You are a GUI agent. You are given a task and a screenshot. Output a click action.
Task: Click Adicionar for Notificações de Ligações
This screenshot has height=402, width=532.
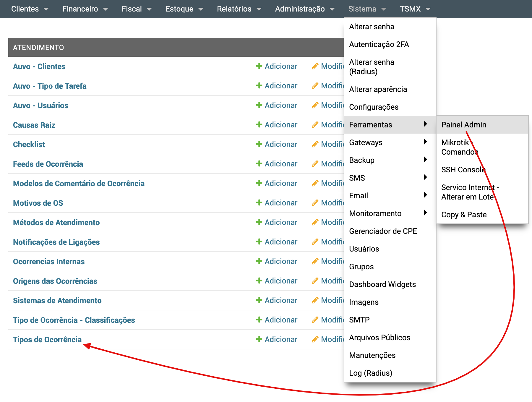[280, 242]
